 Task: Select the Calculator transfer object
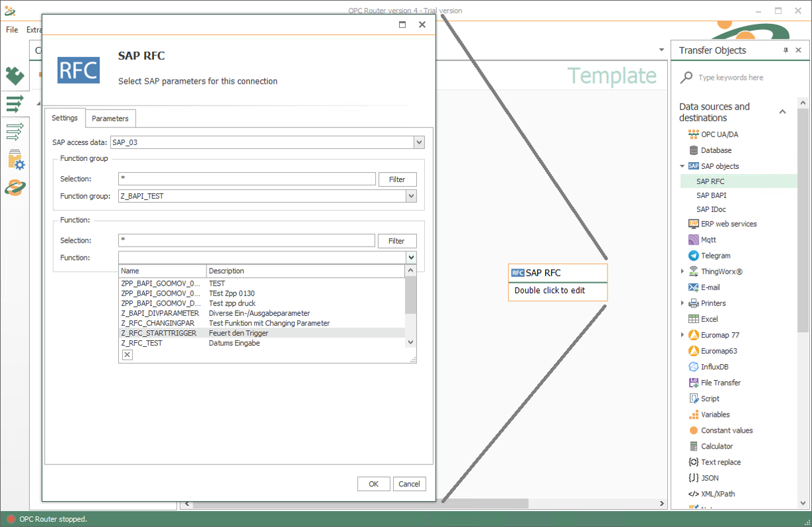point(716,447)
